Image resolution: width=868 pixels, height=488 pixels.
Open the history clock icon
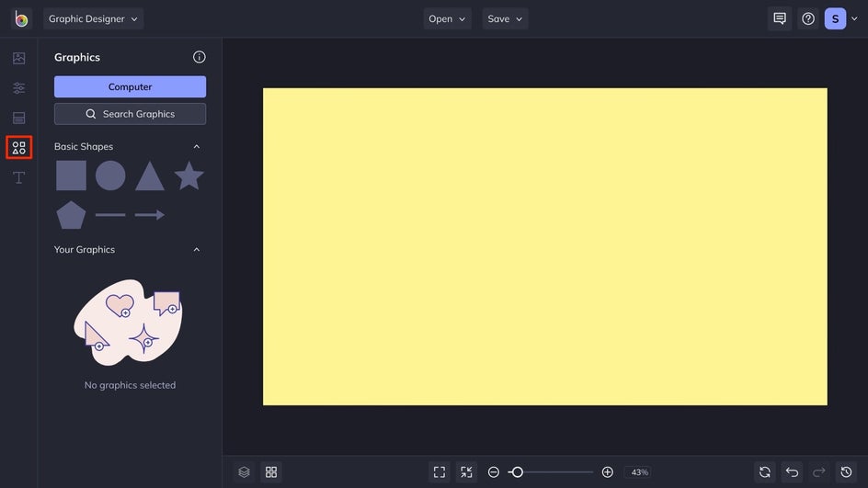click(847, 472)
